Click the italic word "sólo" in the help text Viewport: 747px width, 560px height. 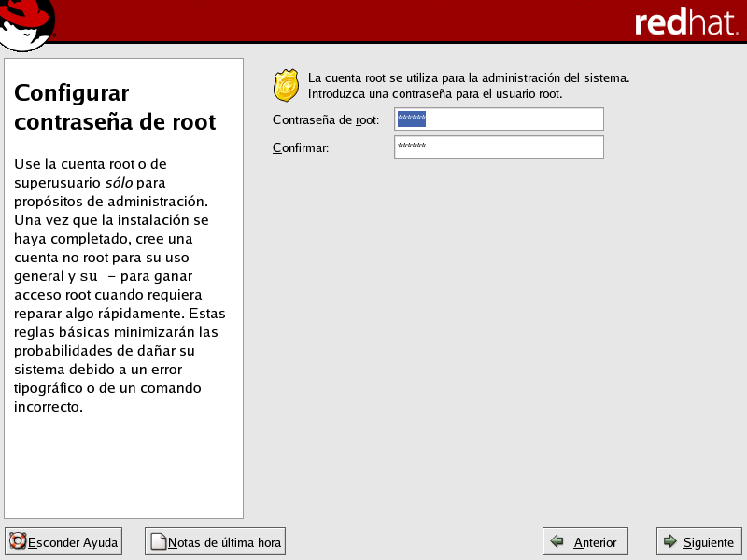(119, 182)
